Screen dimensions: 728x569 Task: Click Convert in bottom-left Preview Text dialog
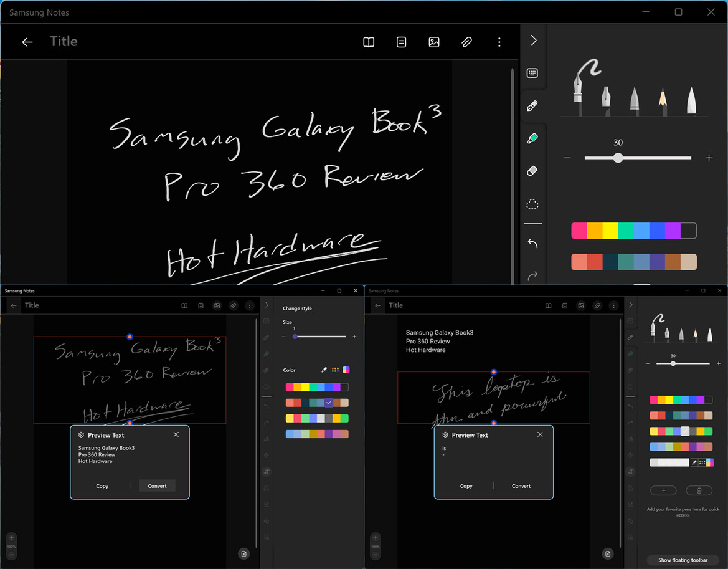(x=157, y=486)
